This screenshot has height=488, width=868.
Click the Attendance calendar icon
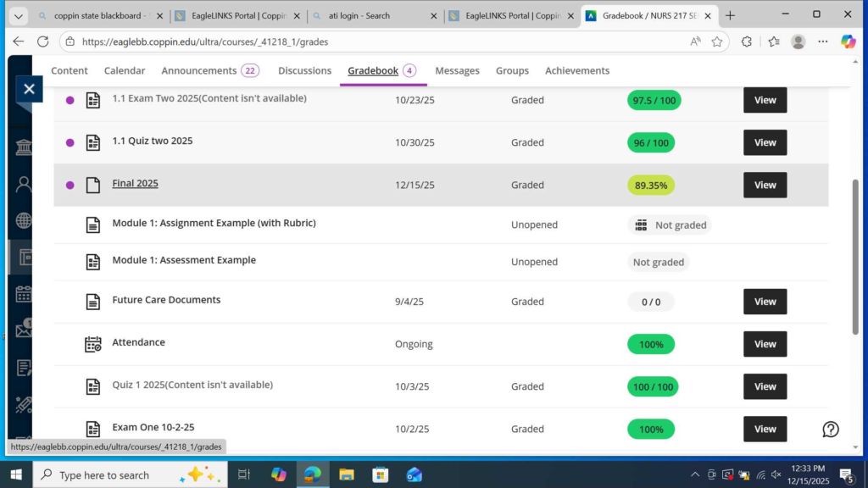coord(93,344)
